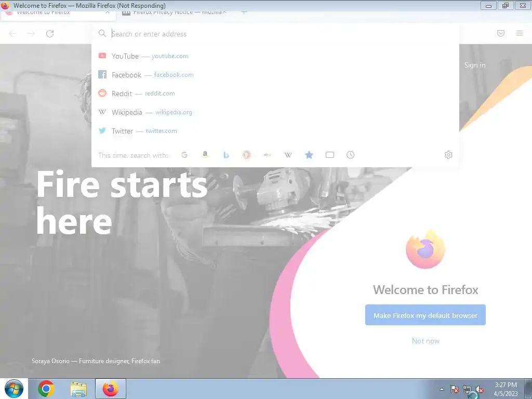Select the Facebook suggestion row

275,75
